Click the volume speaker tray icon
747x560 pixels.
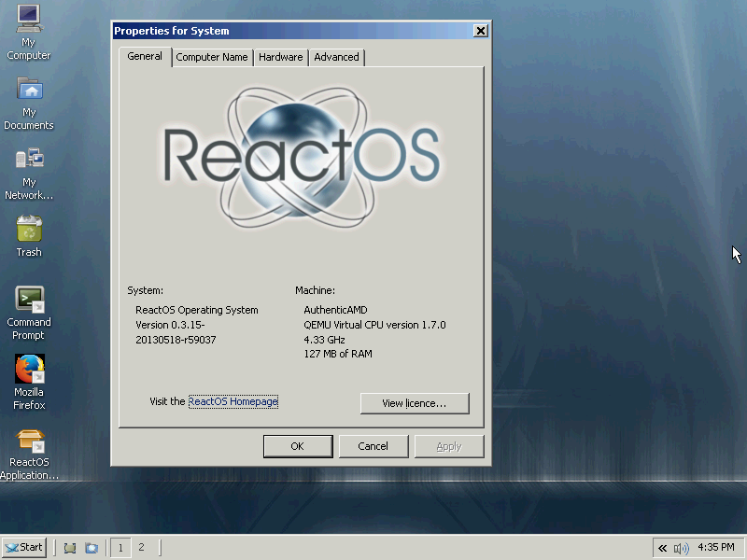[x=681, y=548]
